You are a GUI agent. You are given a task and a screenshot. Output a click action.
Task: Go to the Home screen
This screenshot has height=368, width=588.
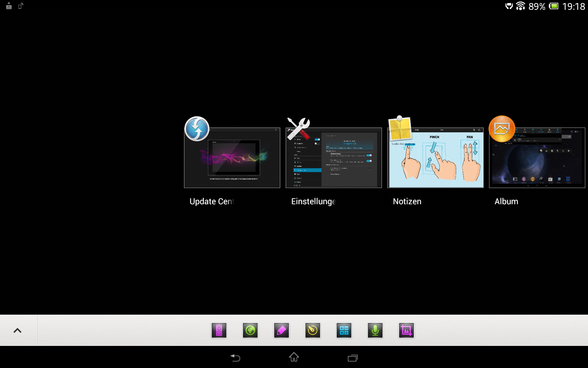294,357
